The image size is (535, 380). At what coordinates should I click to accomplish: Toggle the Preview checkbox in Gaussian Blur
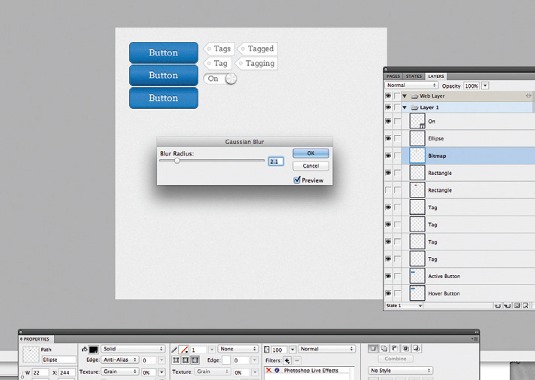pyautogui.click(x=297, y=180)
